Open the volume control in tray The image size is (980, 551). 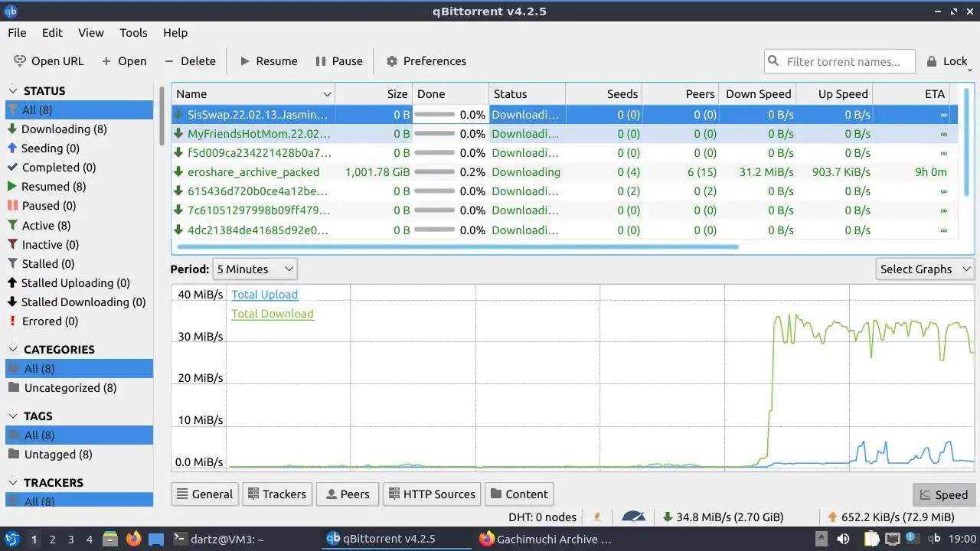click(x=843, y=540)
